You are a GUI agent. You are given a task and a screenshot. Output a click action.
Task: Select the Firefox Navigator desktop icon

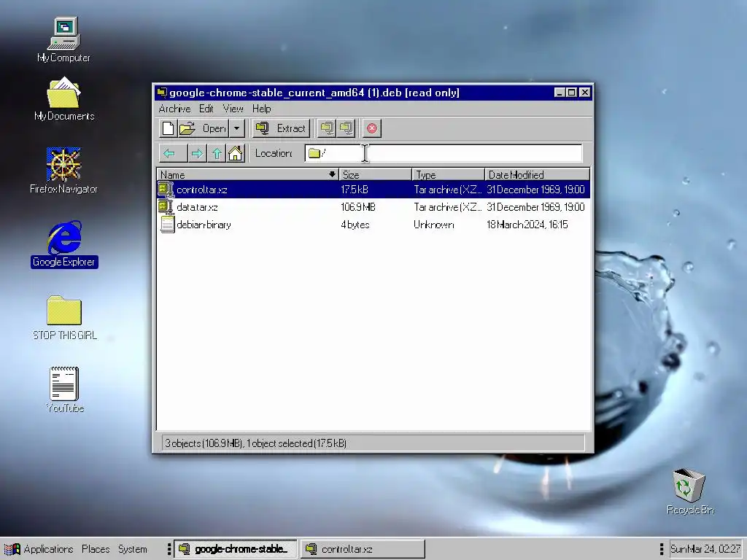(x=64, y=171)
